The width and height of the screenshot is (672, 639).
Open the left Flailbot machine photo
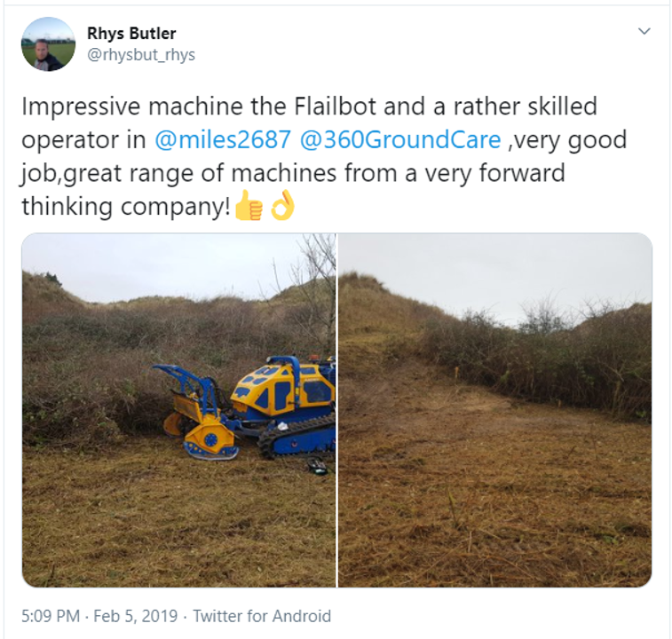pos(178,410)
